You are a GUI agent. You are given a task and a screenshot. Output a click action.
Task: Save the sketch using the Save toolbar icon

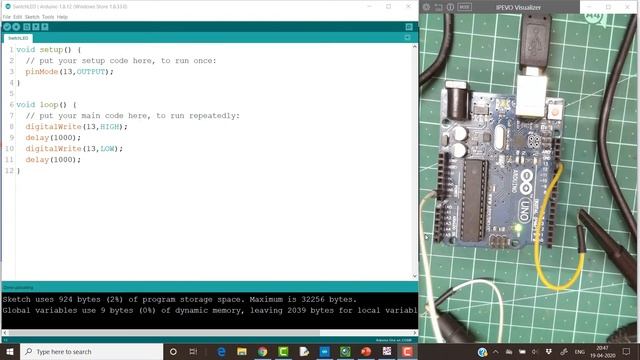(x=45, y=27)
